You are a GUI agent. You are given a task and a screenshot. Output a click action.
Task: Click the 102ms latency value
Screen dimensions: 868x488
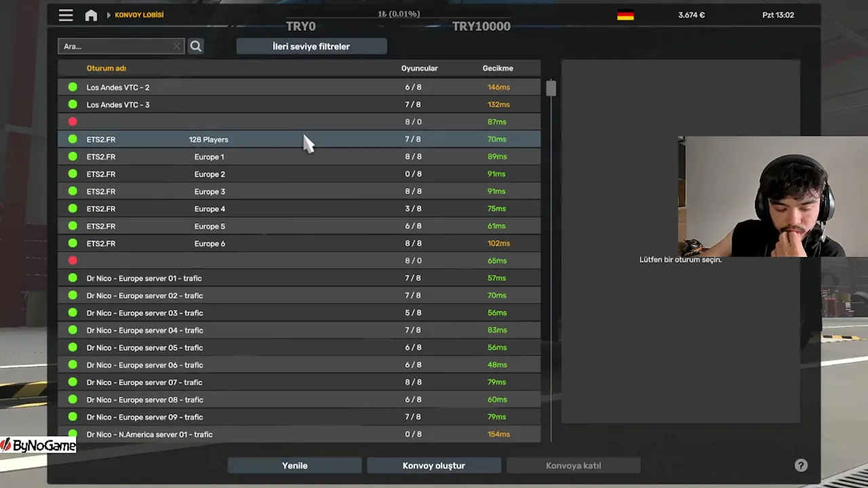(x=498, y=243)
